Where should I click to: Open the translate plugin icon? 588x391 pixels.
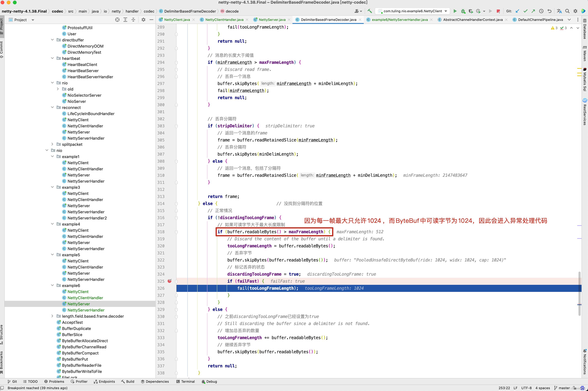click(x=559, y=11)
